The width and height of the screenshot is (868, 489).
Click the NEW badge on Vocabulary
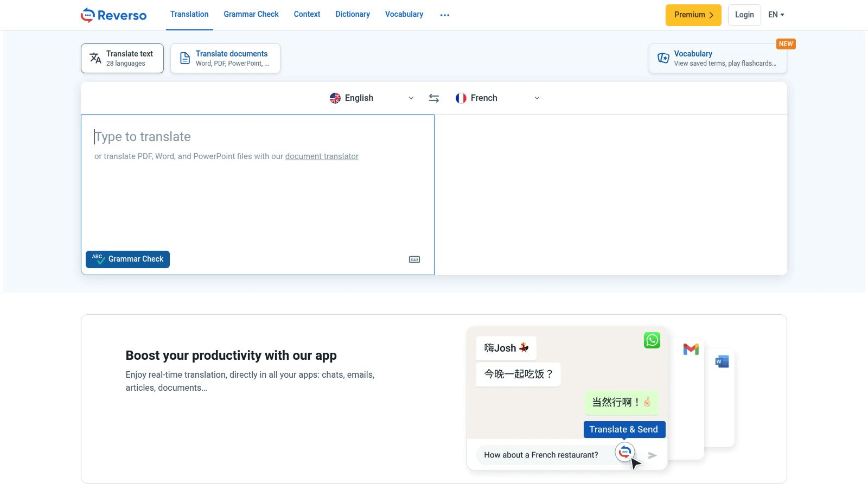(x=786, y=44)
